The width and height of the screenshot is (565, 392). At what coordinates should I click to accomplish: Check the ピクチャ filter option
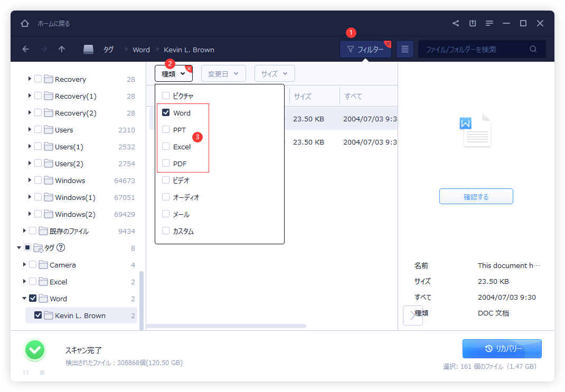tap(166, 95)
